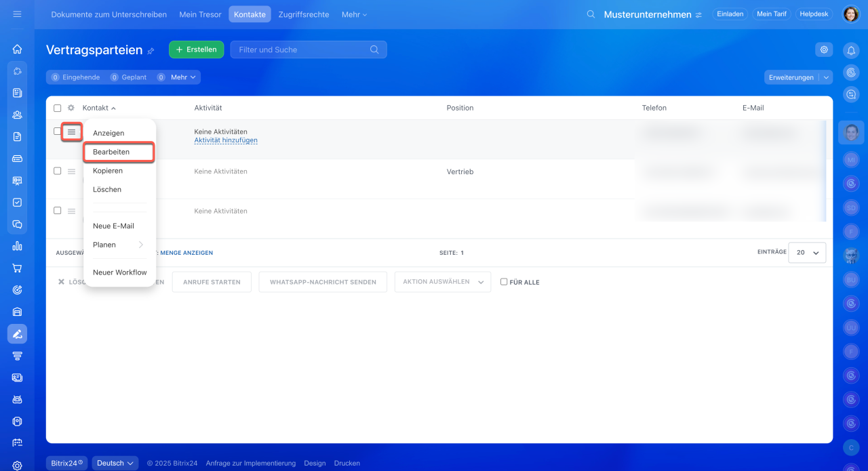Open notifications bell icon
This screenshot has width=868, height=471.
(x=851, y=49)
